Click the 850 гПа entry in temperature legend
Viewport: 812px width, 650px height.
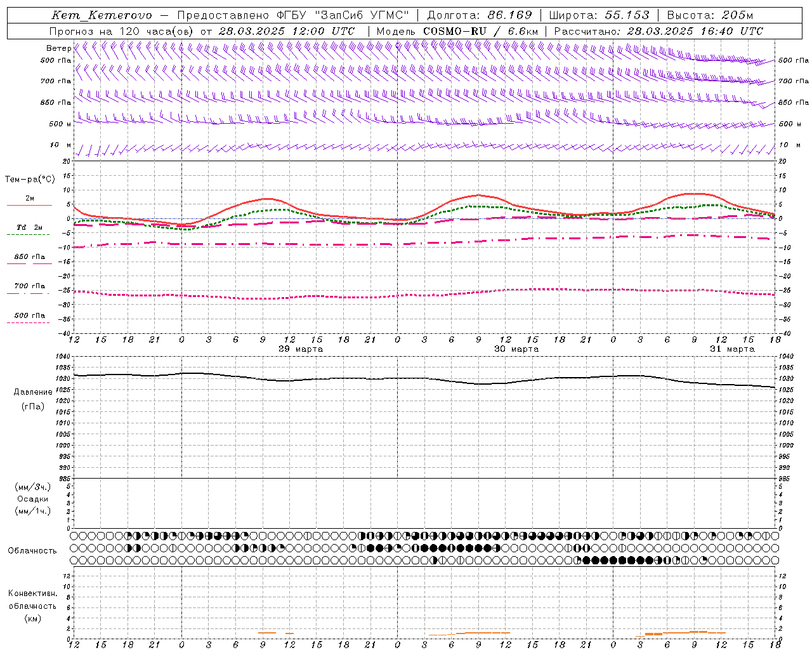(x=29, y=256)
